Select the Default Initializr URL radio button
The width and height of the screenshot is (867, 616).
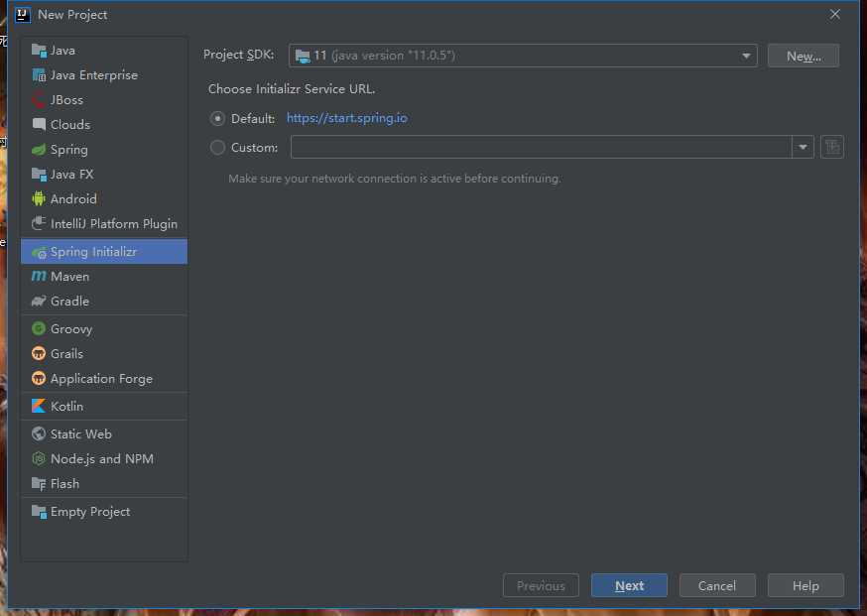click(218, 118)
